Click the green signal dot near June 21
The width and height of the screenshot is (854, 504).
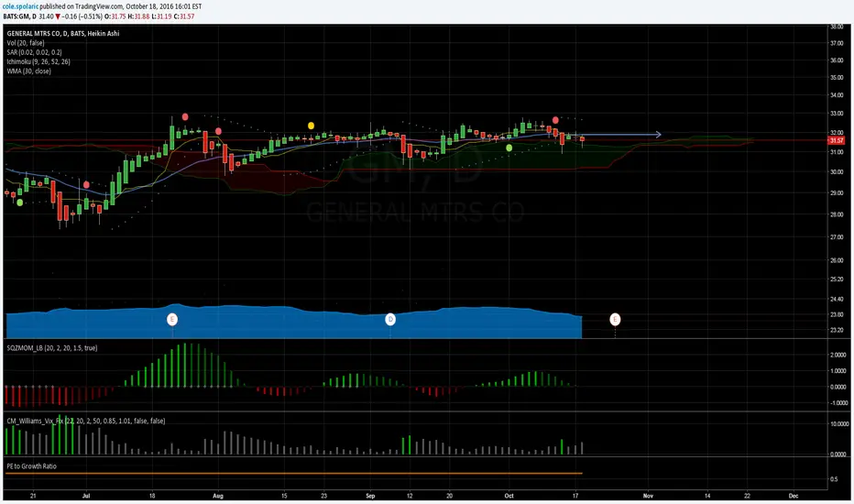pyautogui.click(x=19, y=203)
